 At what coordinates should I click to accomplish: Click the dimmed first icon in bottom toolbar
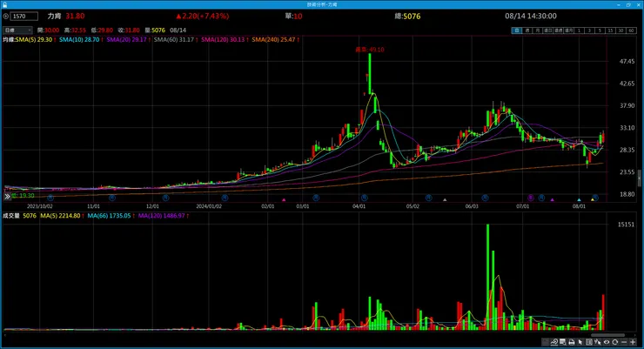pos(545,342)
